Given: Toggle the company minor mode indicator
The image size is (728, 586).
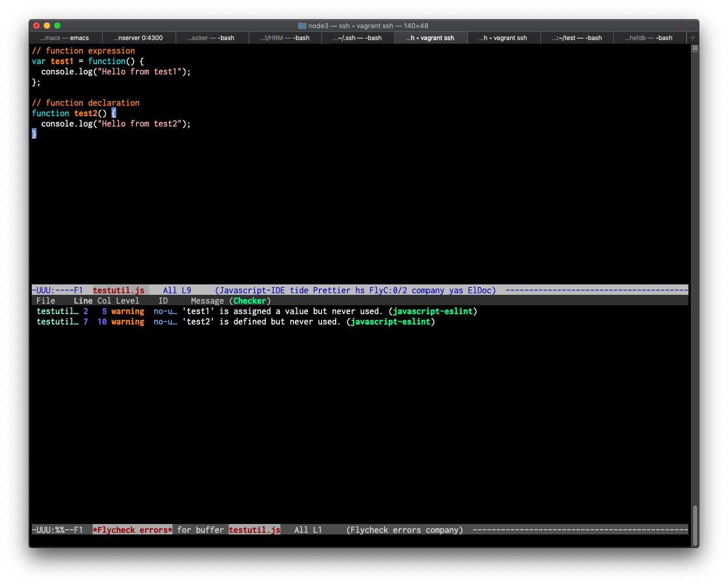Looking at the screenshot, I should pos(428,290).
